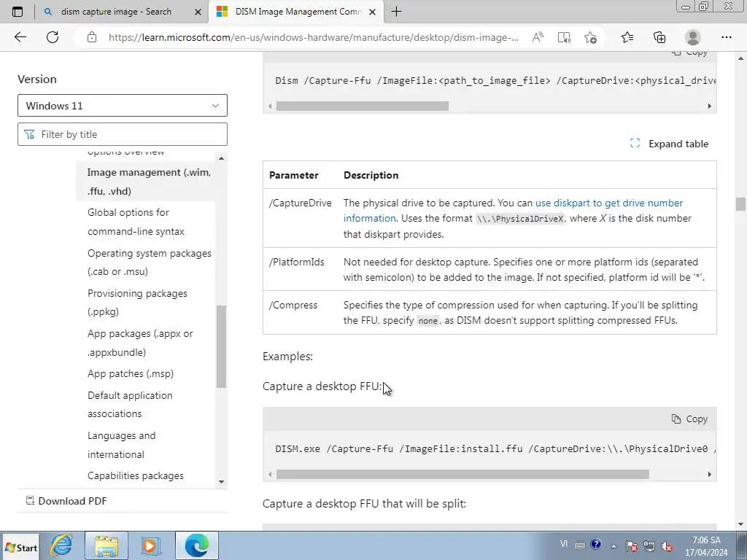Open Collections icon
The height and width of the screenshot is (560, 747).
659,38
